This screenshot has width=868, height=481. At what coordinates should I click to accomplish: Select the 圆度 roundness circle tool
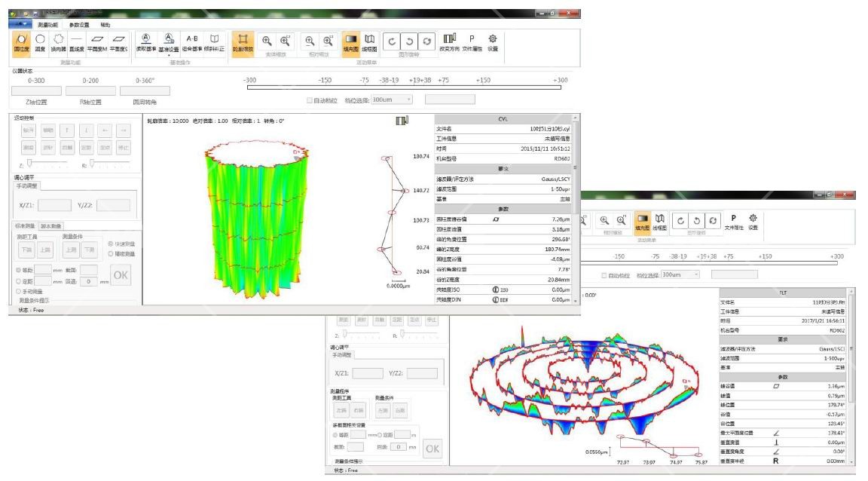[40, 43]
